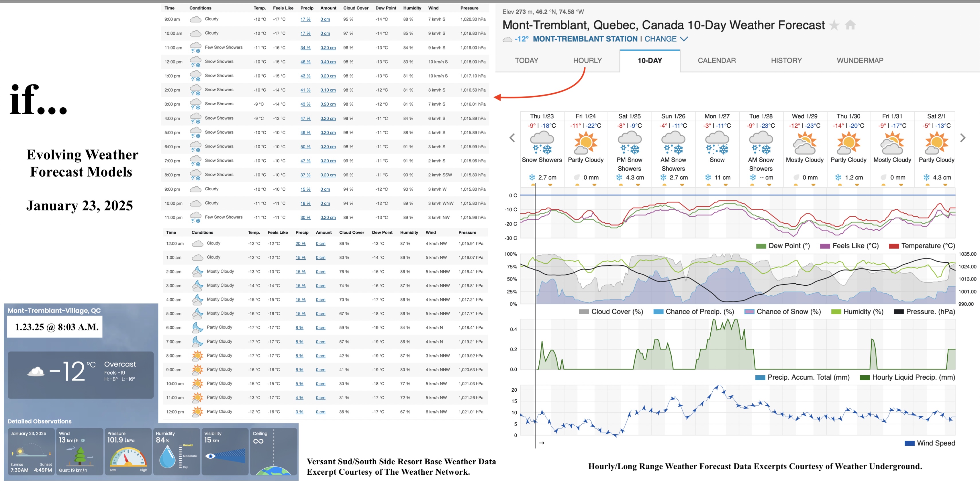Open the CALENDAR tab
980x497 pixels.
point(717,60)
